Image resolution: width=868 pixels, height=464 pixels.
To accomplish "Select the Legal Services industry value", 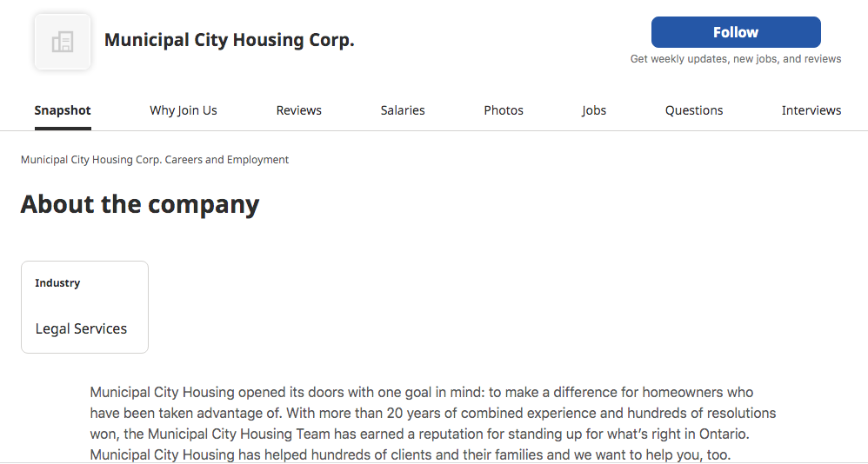I will (81, 328).
